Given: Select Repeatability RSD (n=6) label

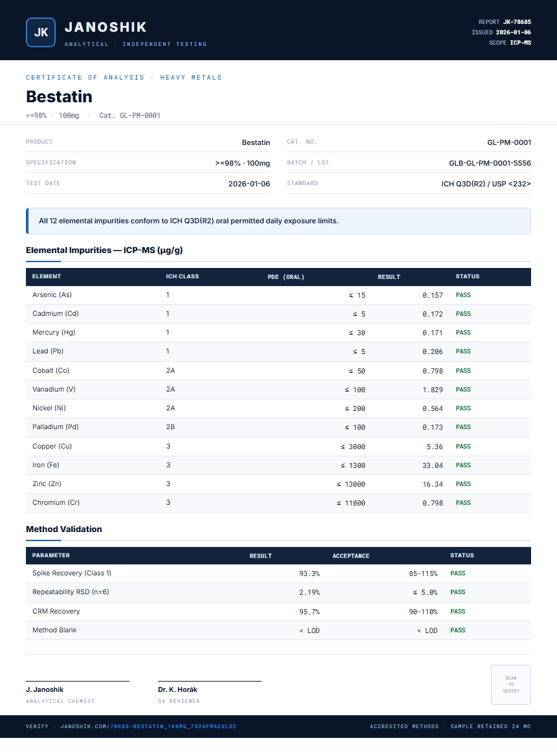Looking at the screenshot, I should [71, 592].
